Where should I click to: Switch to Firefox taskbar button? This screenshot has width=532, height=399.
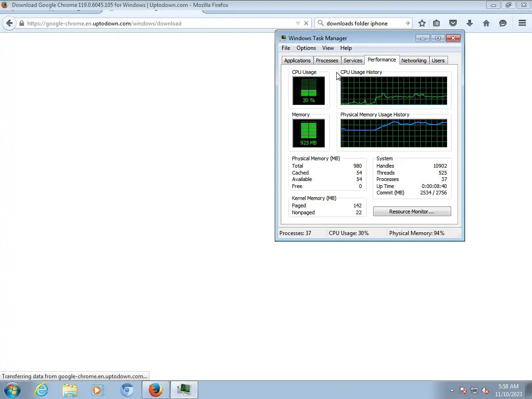coord(155,390)
